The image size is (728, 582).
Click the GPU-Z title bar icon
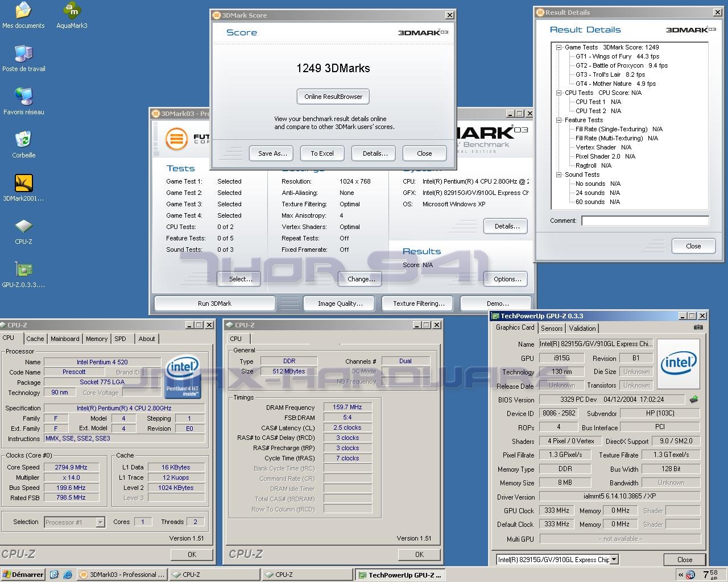point(495,316)
